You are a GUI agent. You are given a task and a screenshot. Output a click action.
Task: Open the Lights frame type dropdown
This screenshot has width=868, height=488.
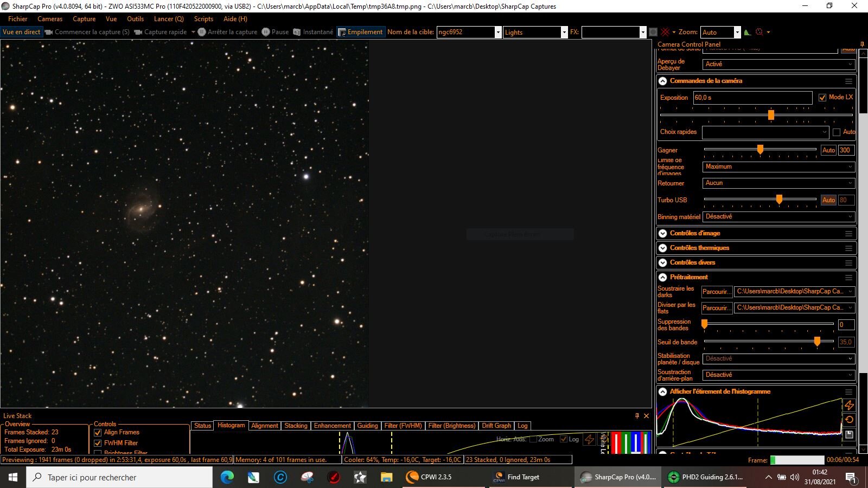click(564, 33)
